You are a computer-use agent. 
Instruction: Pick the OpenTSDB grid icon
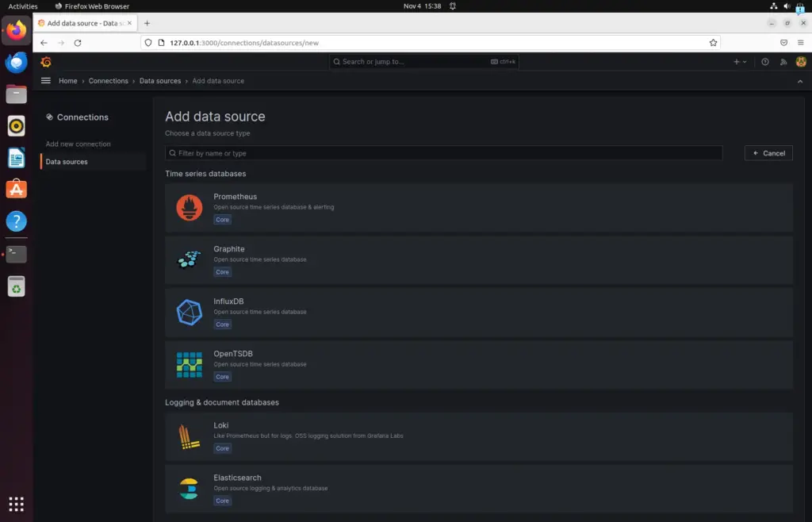point(189,365)
